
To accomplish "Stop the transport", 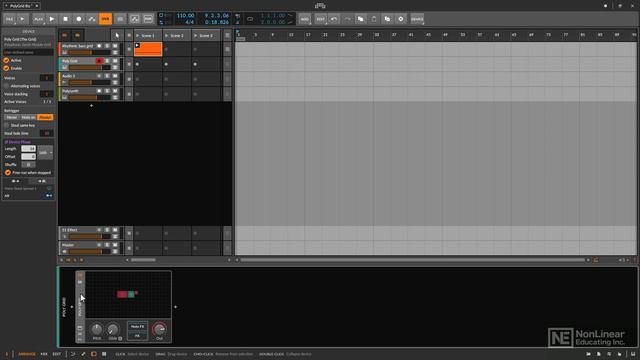I will 65,19.
